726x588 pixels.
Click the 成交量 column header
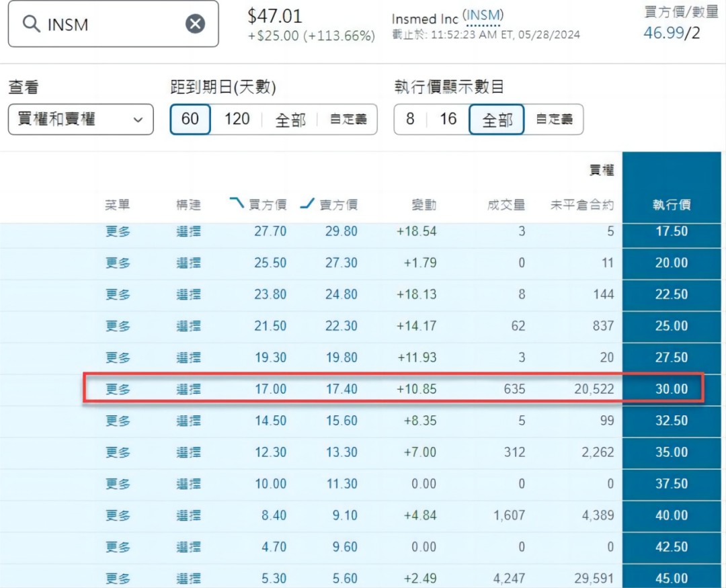pos(506,204)
